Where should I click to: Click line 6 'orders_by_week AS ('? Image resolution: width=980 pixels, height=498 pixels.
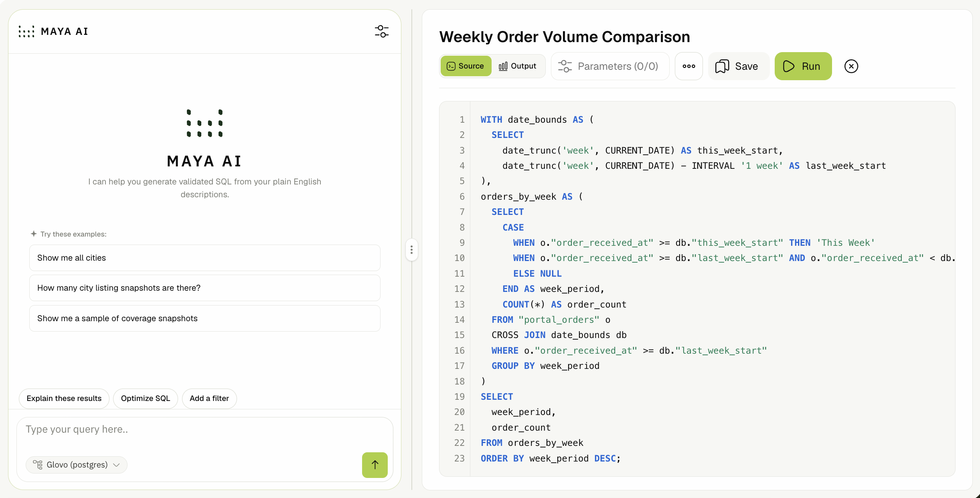click(x=532, y=197)
